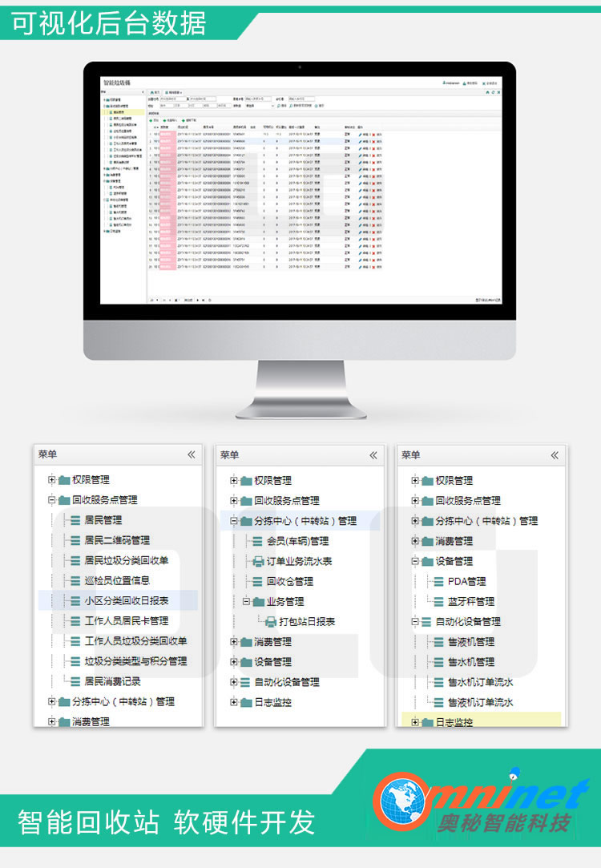Select the PDA管理 item icon
Screen dimensions: 601x868
point(439,581)
